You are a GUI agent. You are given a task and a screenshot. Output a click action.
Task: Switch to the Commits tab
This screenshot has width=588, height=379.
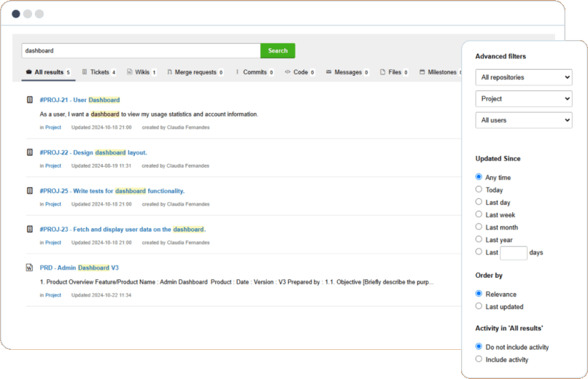pos(255,72)
